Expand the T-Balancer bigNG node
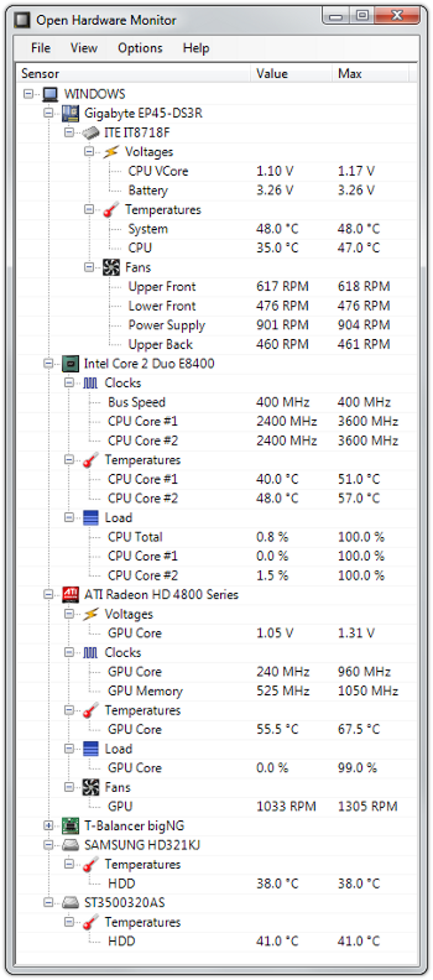 pyautogui.click(x=48, y=826)
